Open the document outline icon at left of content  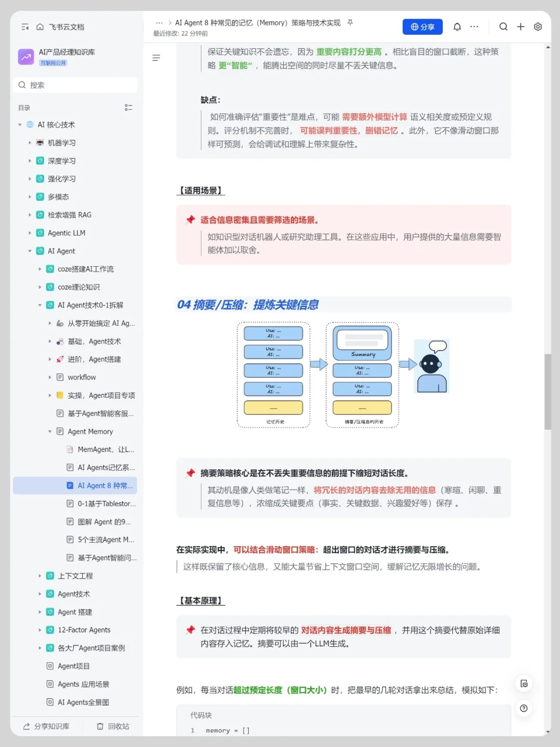(x=156, y=58)
